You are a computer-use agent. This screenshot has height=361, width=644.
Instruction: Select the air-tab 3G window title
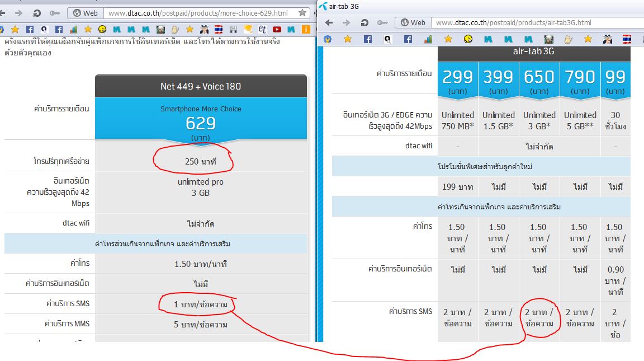[344, 7]
